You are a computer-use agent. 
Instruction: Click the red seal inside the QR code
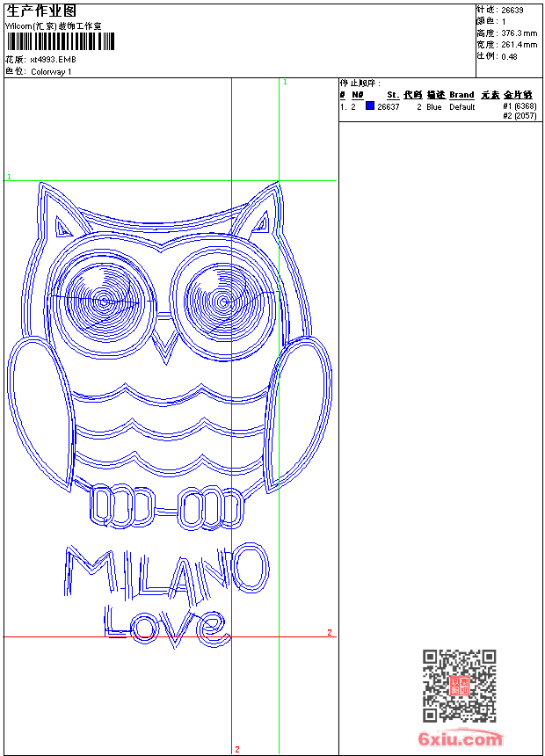point(459,686)
